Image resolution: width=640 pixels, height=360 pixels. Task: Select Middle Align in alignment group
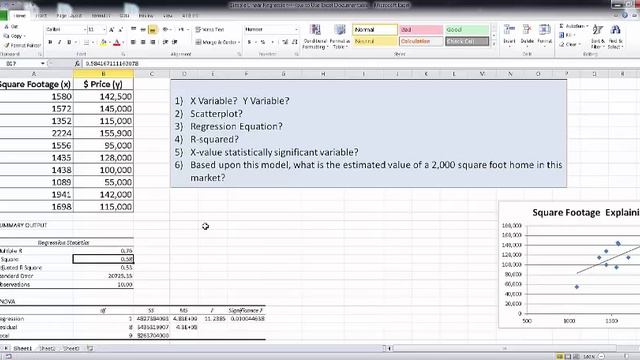143,29
